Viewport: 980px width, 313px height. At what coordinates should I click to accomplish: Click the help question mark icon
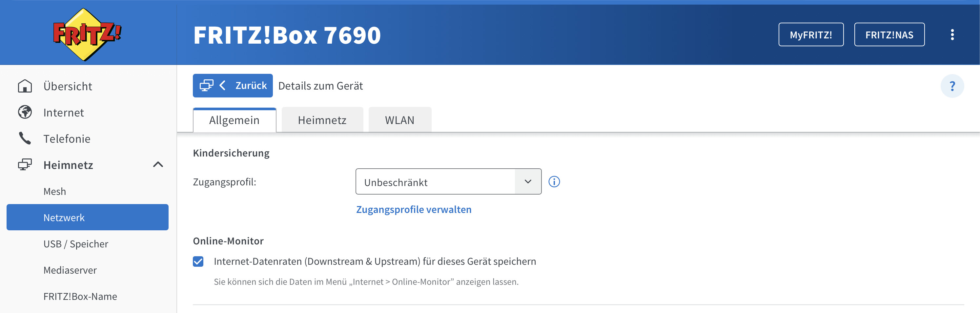(x=952, y=86)
